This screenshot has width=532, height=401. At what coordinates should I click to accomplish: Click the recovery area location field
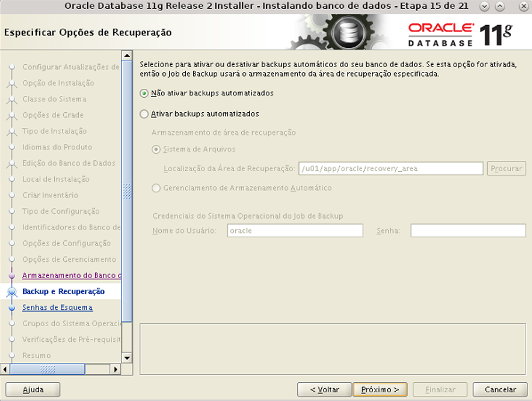[x=391, y=168]
